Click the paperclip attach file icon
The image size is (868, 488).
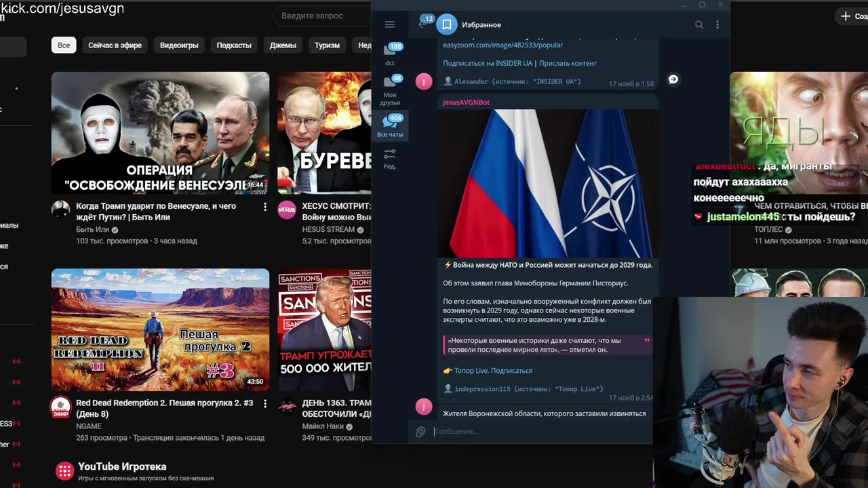[x=420, y=432]
